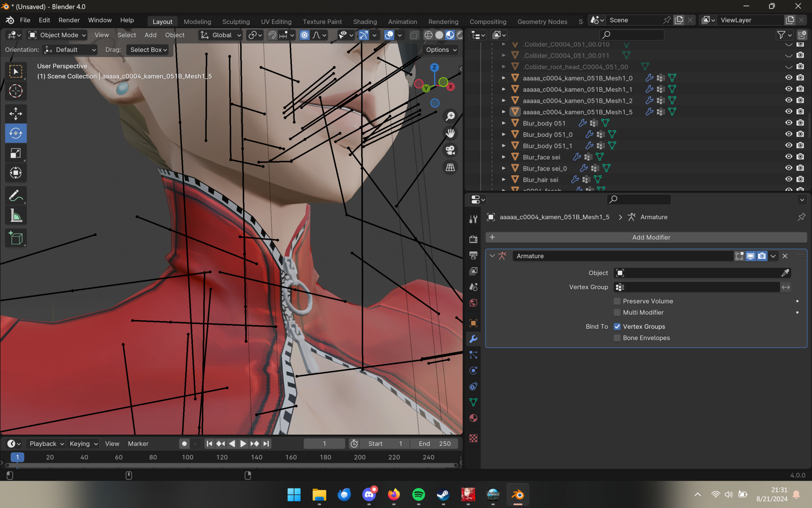The image size is (812, 508).
Task: Switch to the Shading workspace tab
Action: tap(365, 22)
